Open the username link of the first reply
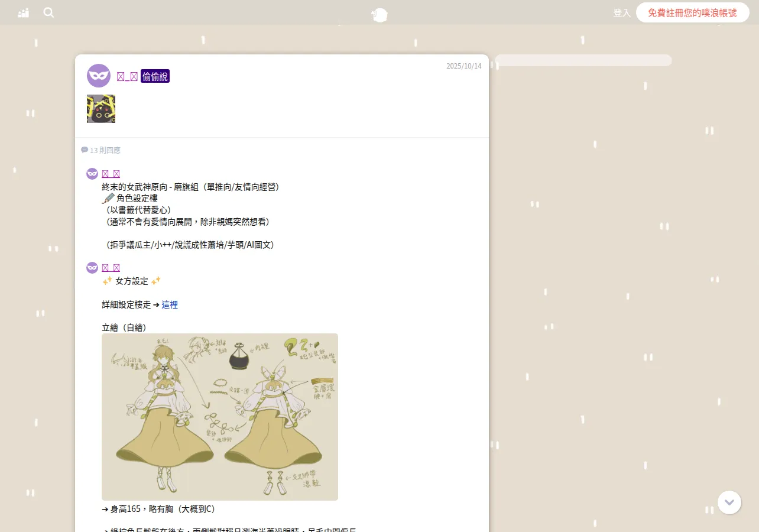 (x=111, y=173)
